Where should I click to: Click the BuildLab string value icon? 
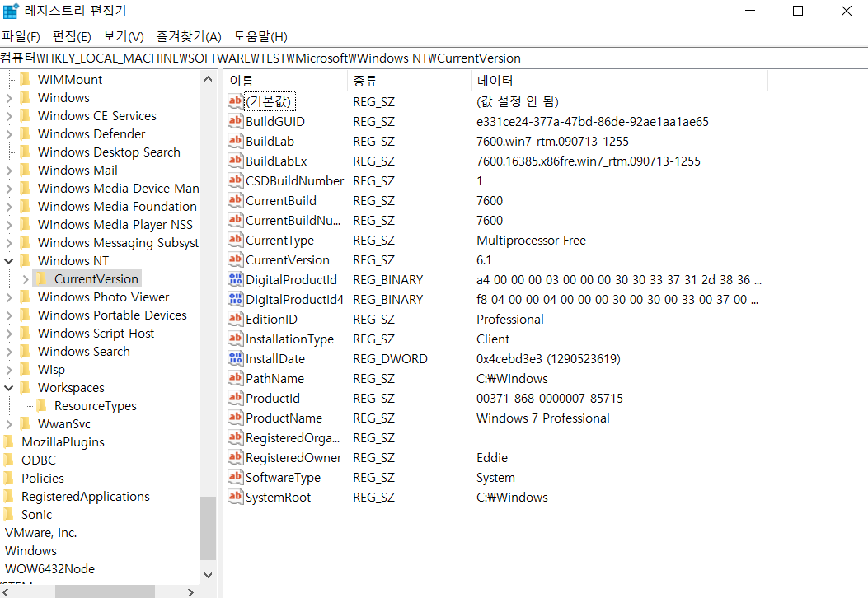235,141
